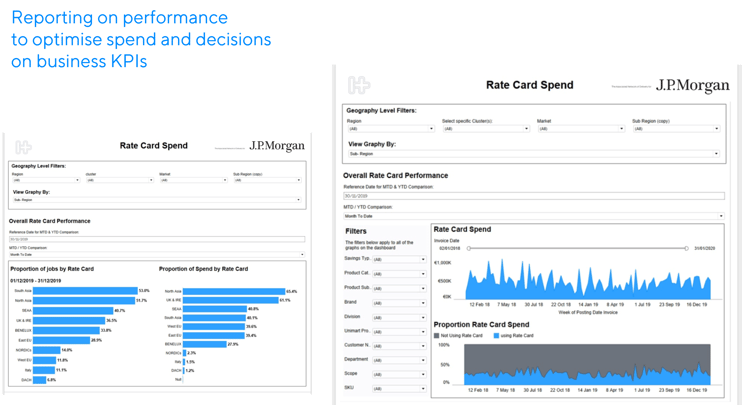Click the H+ logo in the larger right dashboard
This screenshot has height=405, width=742.
point(353,86)
